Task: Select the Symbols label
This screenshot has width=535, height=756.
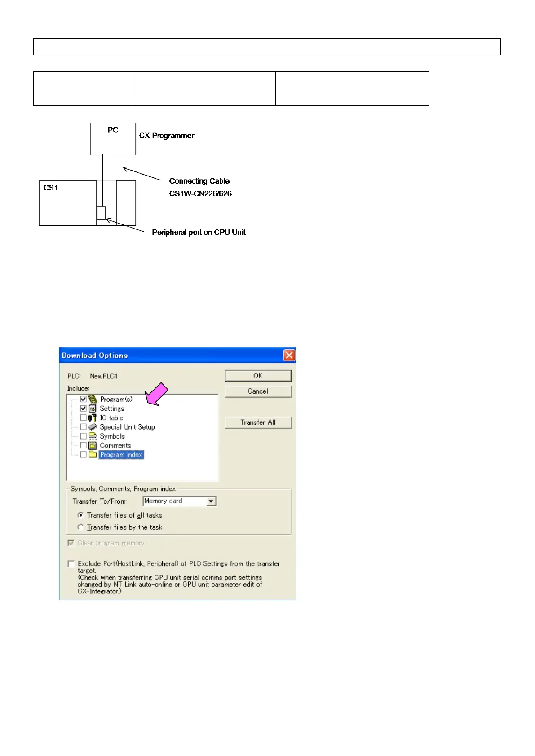Action: point(112,436)
